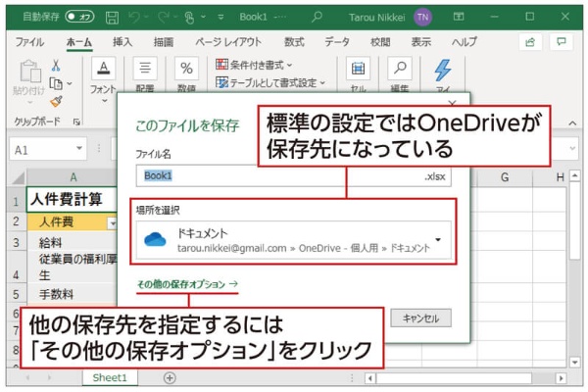Close the save dialog with X
This screenshot has height=392, width=588.
tap(452, 102)
